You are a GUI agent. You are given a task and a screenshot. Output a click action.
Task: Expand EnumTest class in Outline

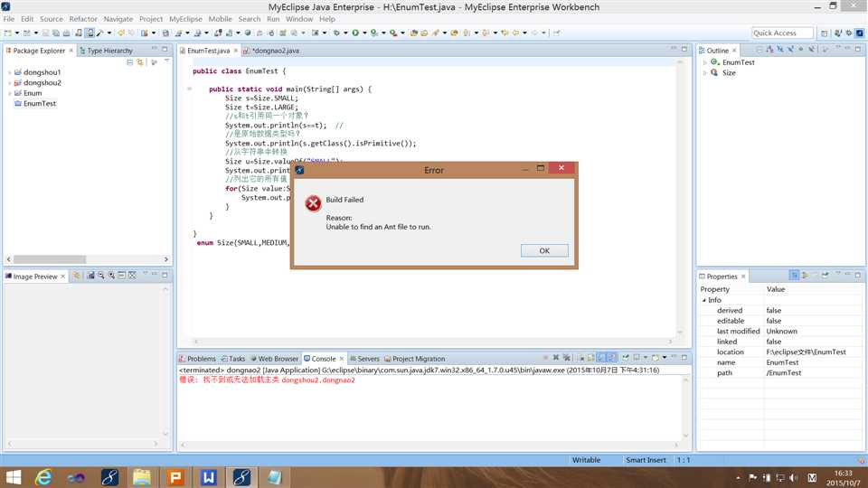click(704, 62)
